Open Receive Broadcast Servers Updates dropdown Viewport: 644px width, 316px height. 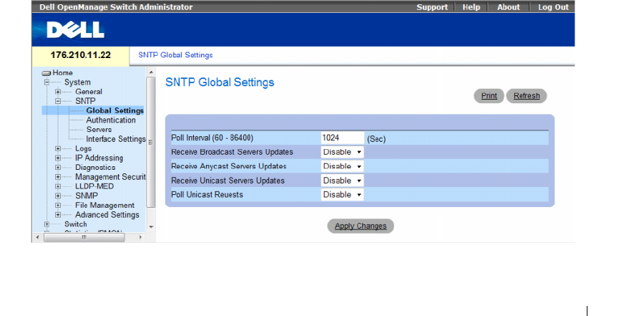[x=342, y=152]
